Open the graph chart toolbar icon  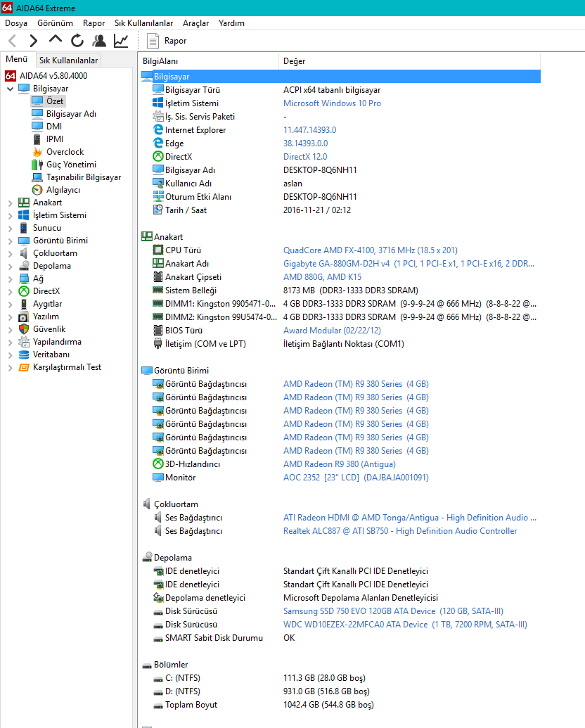[x=121, y=41]
